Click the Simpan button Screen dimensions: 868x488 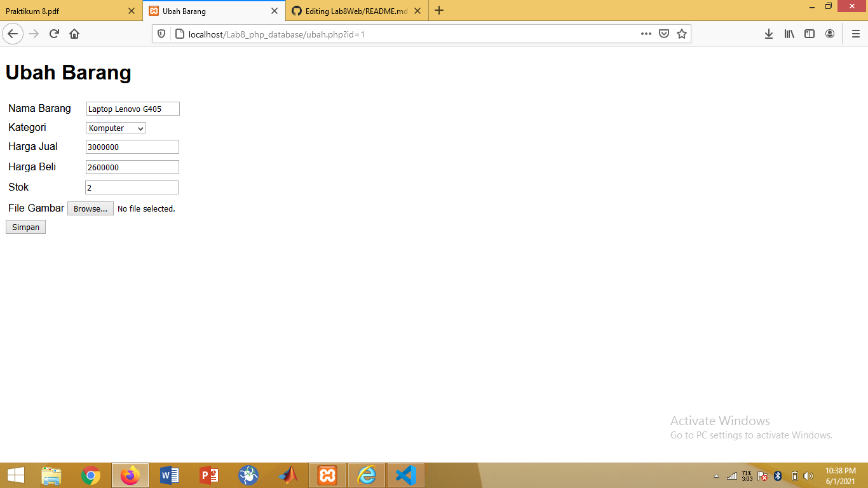[x=25, y=226]
